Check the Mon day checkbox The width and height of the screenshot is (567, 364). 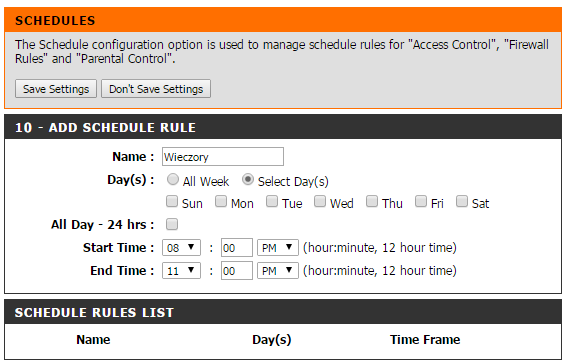pyautogui.click(x=221, y=201)
